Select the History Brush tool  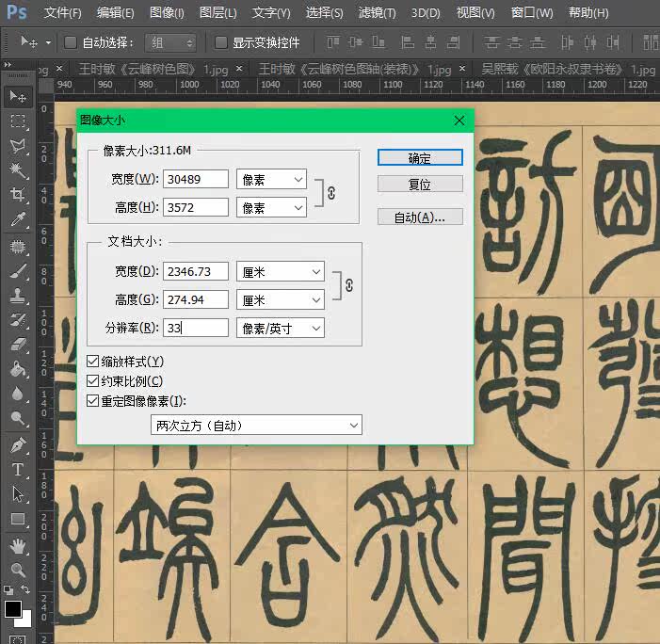[x=18, y=320]
